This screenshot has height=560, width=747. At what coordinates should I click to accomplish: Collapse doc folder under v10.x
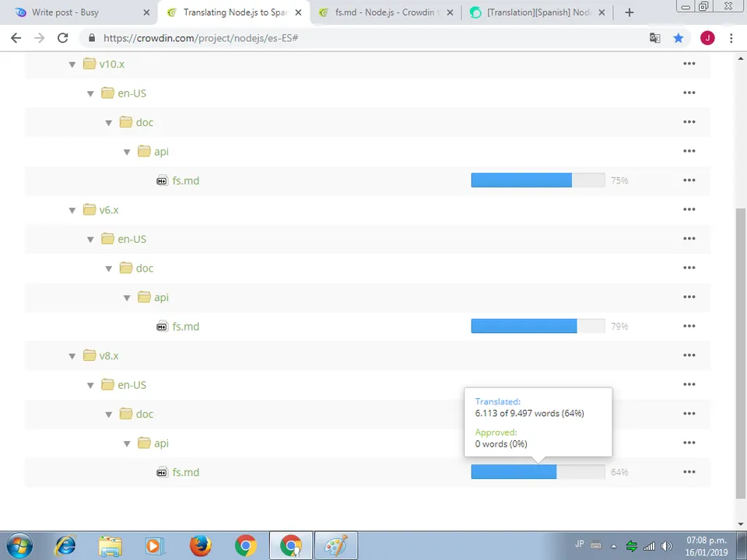coord(109,123)
